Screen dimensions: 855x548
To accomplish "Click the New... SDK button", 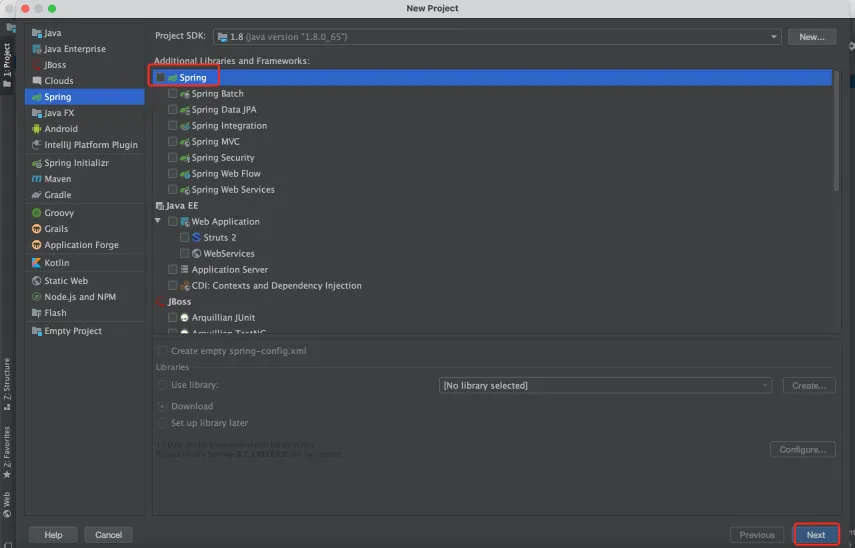I will click(812, 37).
